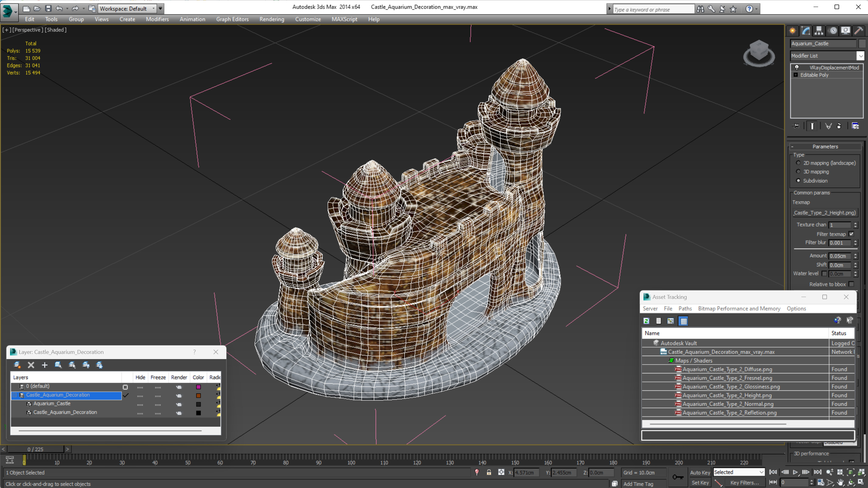The width and height of the screenshot is (868, 488).
Task: Click Remove Modifier trash icon
Action: [839, 126]
